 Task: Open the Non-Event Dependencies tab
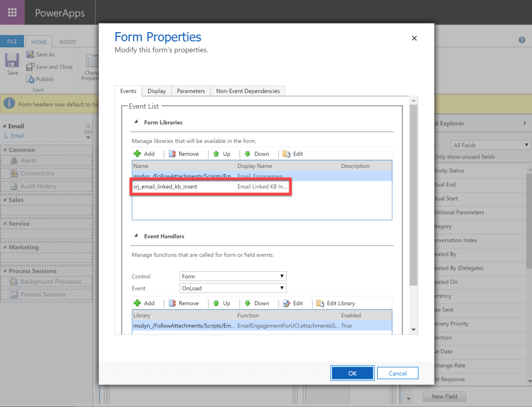pyautogui.click(x=248, y=91)
